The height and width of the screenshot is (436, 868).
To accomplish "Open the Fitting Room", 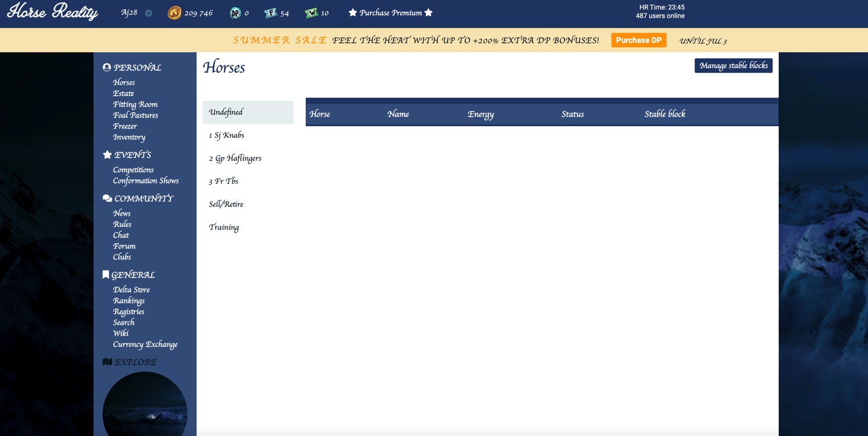I will 135,104.
